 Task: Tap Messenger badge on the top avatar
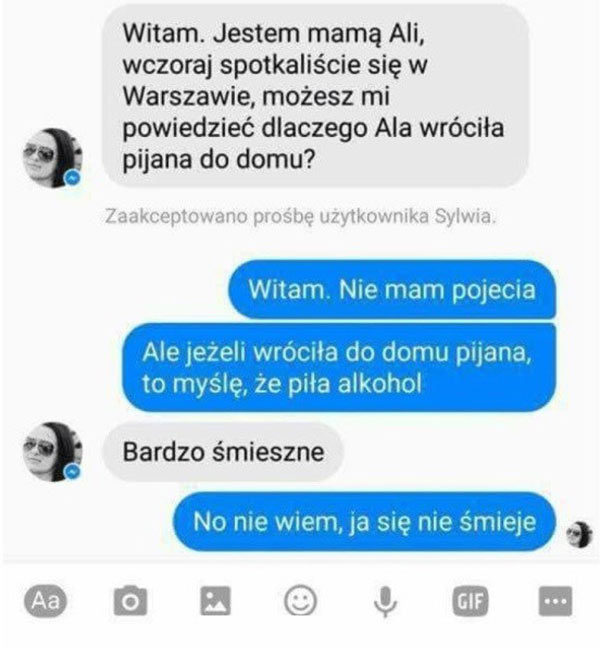pos(73,179)
